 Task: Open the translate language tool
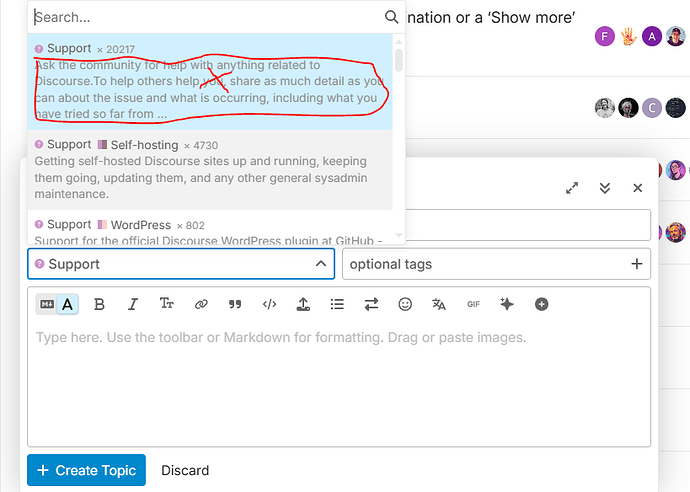(x=439, y=304)
